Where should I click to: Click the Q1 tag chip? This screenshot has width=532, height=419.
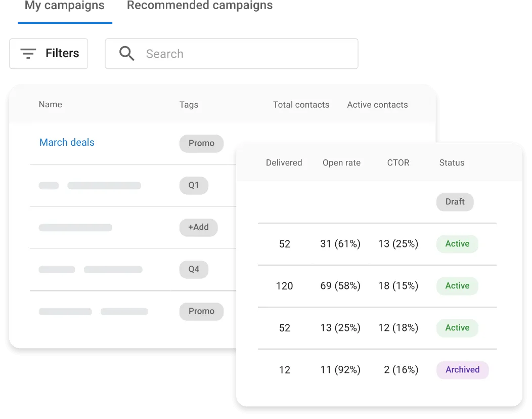click(194, 185)
